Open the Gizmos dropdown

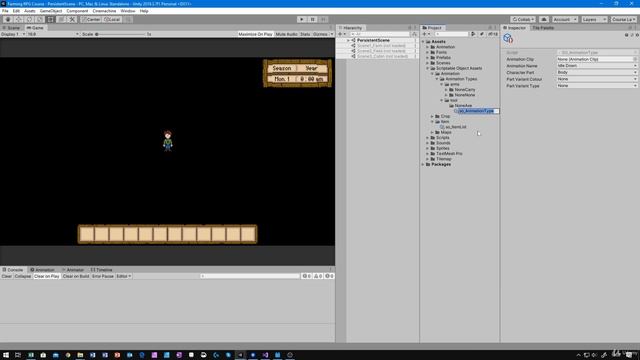[x=322, y=34]
